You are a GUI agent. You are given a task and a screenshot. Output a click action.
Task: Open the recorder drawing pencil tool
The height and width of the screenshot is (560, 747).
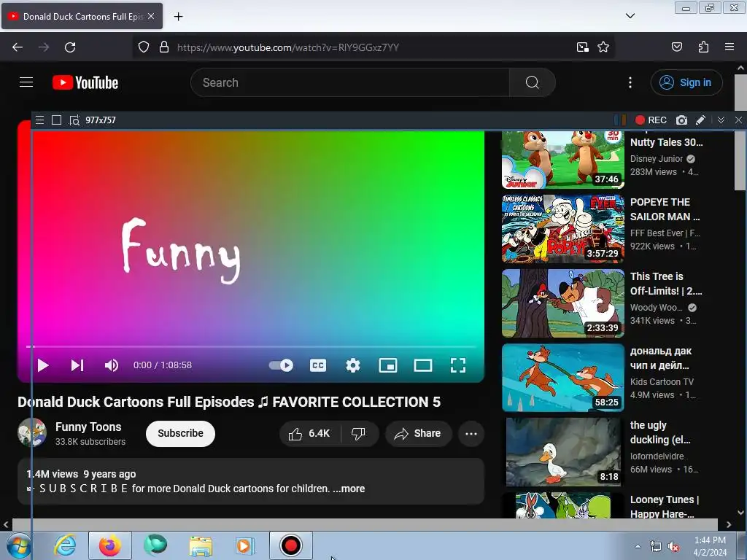coord(700,120)
